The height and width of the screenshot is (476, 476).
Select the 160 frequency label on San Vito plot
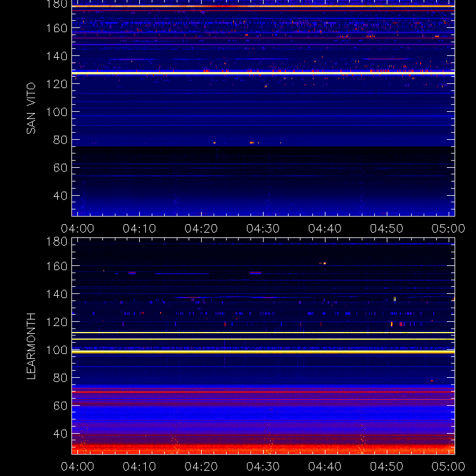click(57, 28)
